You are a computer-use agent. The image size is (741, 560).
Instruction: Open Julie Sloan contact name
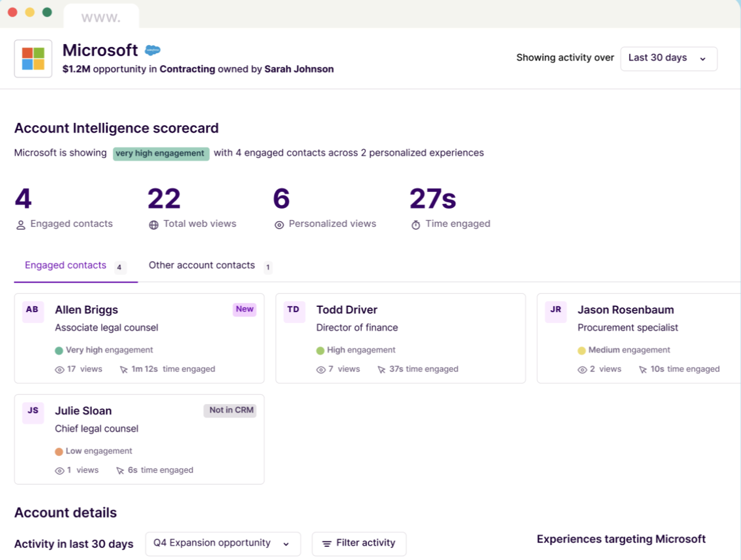click(83, 411)
